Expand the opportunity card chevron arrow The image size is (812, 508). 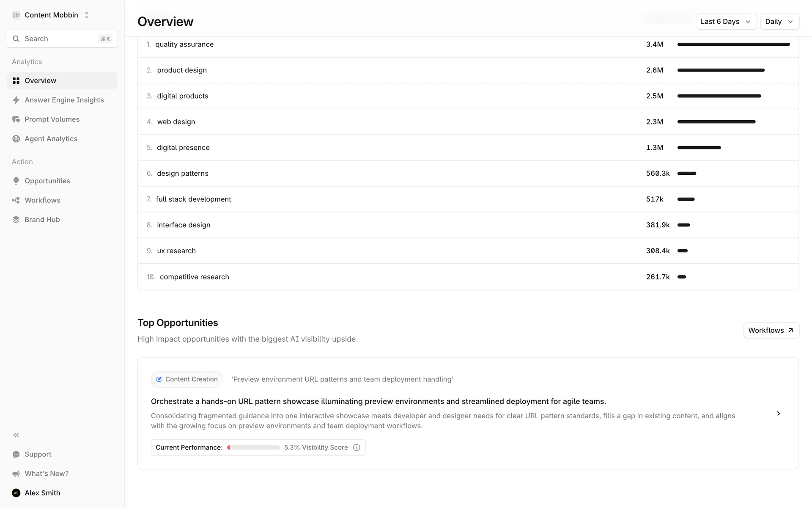click(778, 413)
